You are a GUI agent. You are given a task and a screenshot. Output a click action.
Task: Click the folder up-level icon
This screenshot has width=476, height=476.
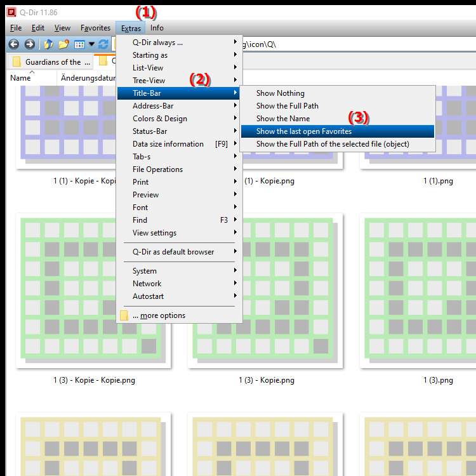click(x=48, y=44)
